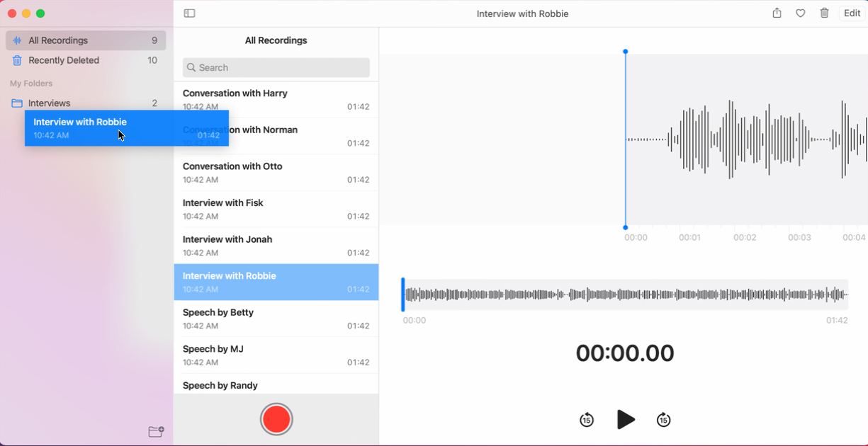Delete the recording using trash icon
This screenshot has width=868, height=446.
click(824, 13)
